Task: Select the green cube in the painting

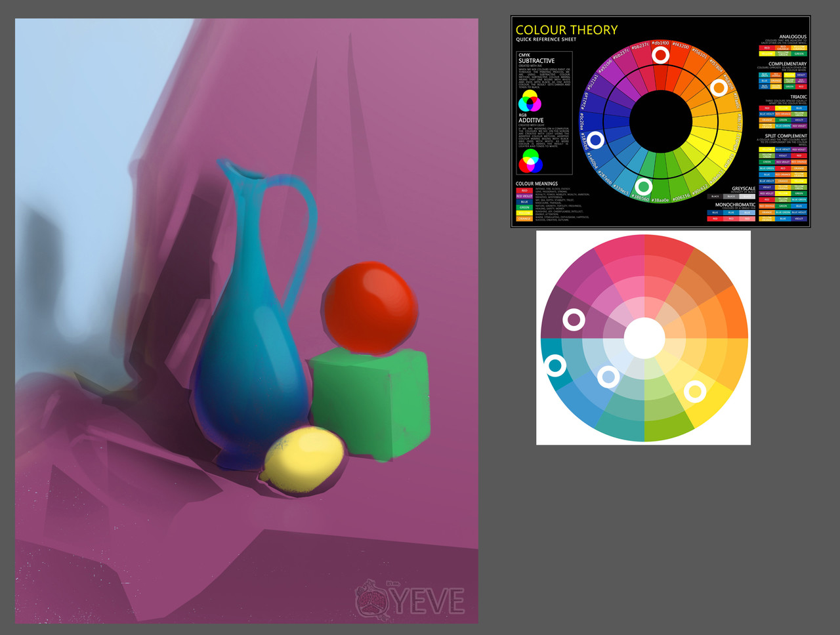Action: click(x=369, y=403)
